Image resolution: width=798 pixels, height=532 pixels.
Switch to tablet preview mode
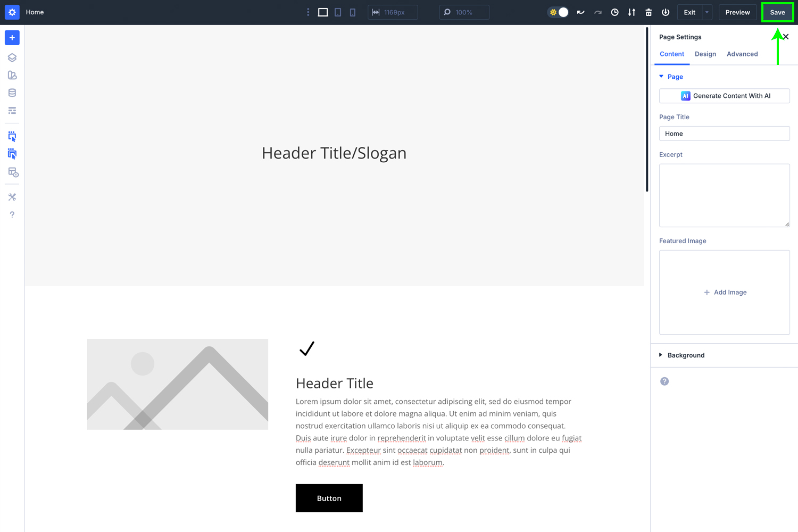338,12
